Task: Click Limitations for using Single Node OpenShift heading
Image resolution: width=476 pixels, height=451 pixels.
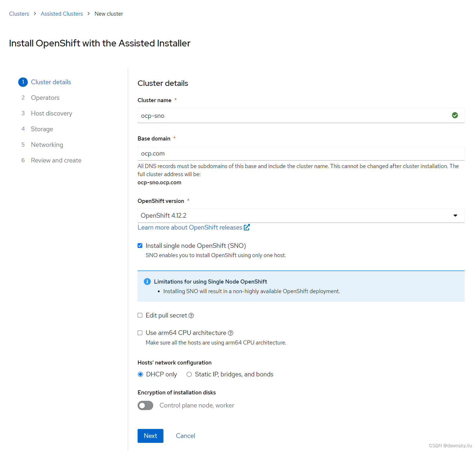Action: click(210, 282)
